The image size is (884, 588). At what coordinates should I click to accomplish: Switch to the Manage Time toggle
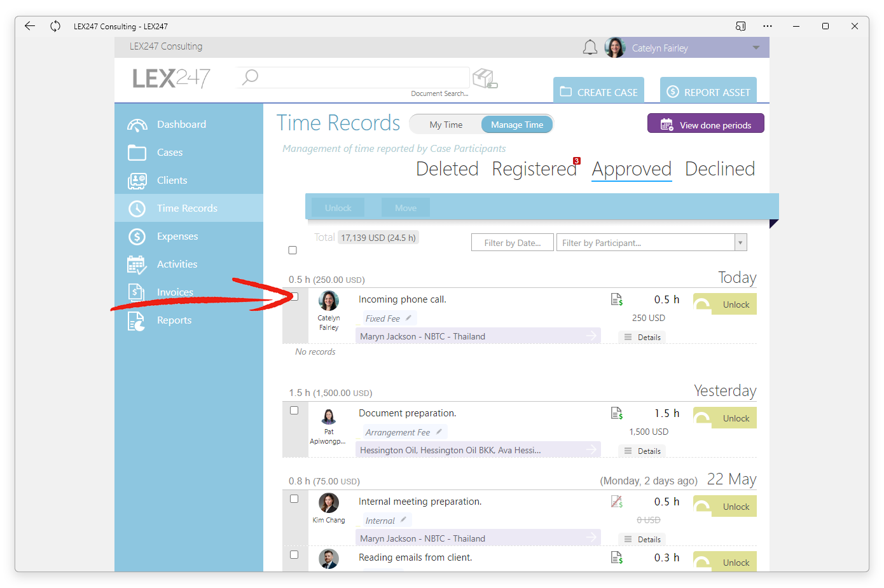pyautogui.click(x=517, y=125)
